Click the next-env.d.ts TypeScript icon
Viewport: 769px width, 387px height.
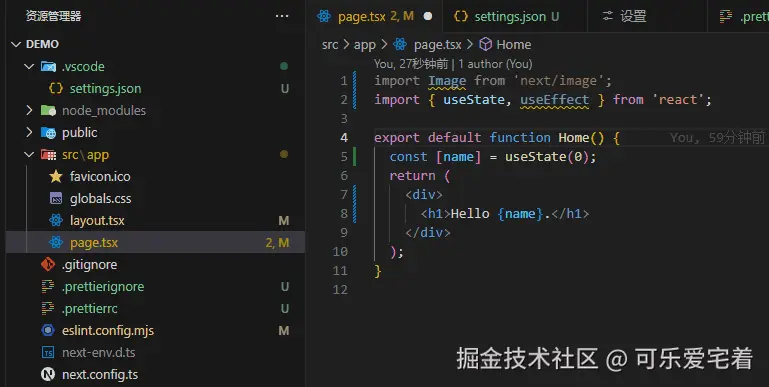48,353
